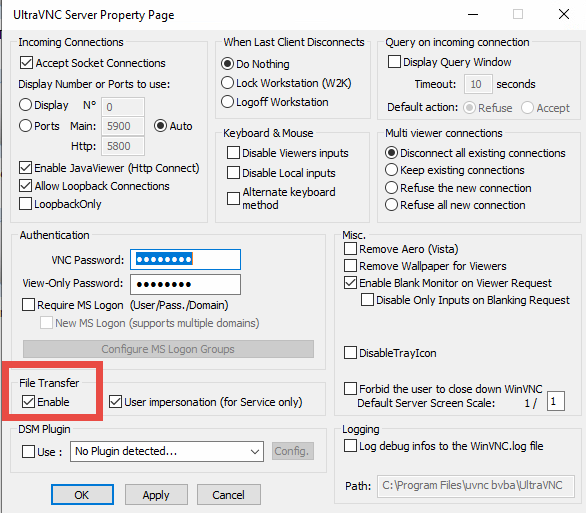Select Refuse the new connection
Viewport: 586px width, 513px height.
(x=391, y=188)
